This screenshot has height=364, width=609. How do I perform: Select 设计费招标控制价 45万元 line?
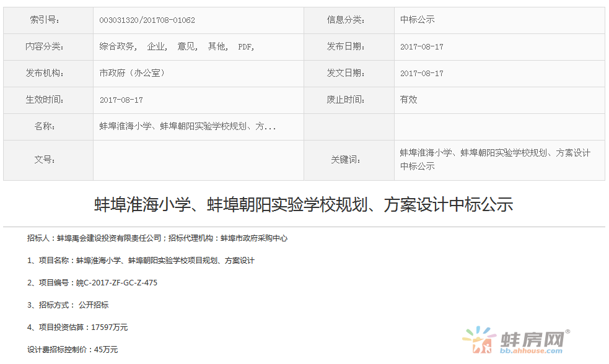[x=72, y=350]
